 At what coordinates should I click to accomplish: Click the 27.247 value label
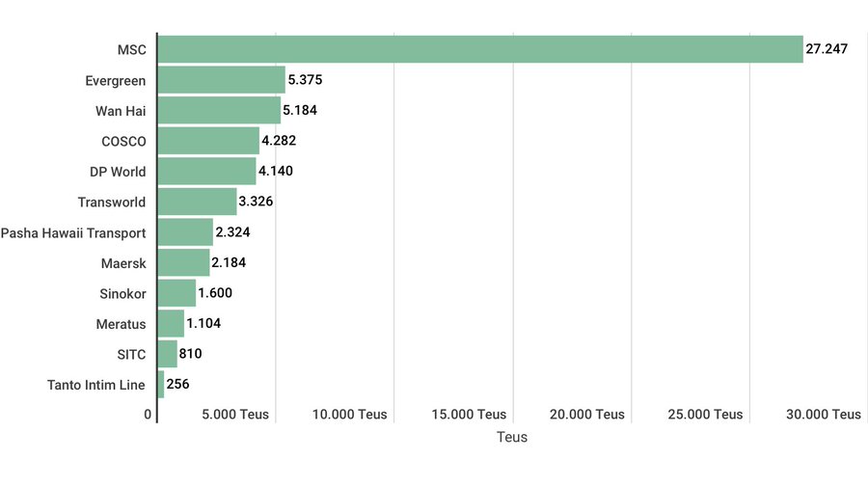[x=827, y=49]
